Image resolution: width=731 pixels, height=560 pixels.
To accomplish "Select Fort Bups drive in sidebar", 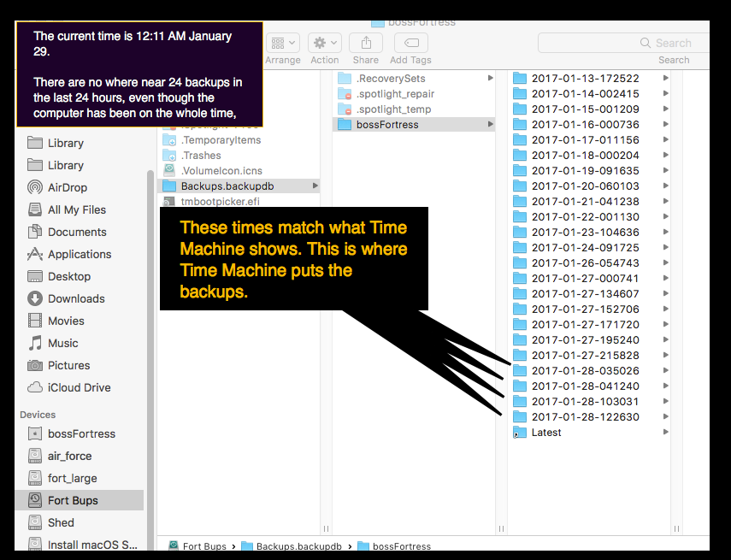I will click(x=80, y=500).
